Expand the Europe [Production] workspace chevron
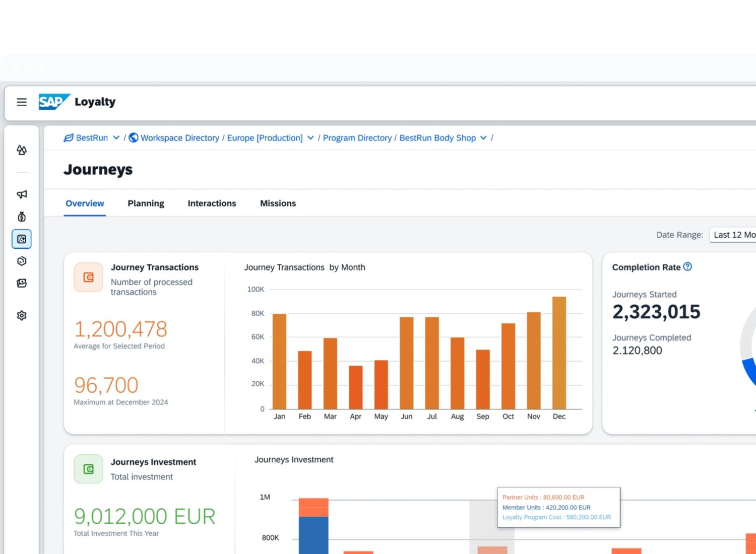Screen dimensions: 756x554 [310, 138]
